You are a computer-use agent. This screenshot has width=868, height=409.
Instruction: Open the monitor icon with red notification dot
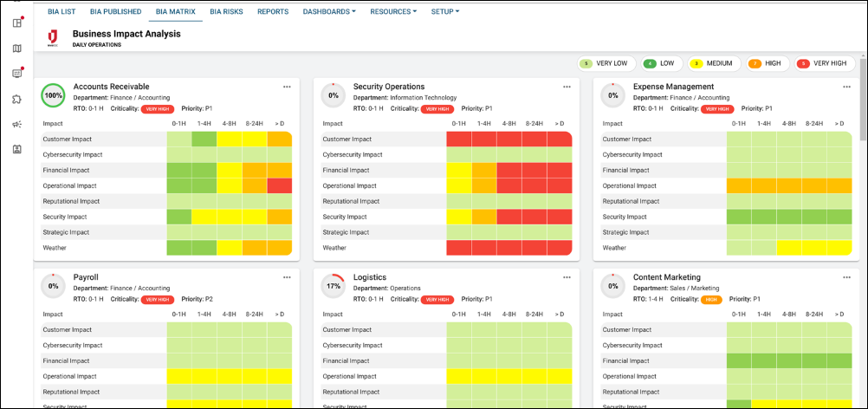pyautogui.click(x=16, y=74)
